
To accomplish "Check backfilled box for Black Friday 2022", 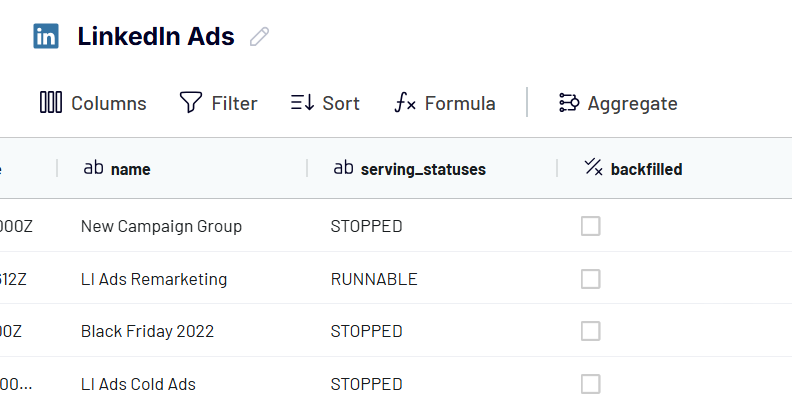I will tap(590, 331).
